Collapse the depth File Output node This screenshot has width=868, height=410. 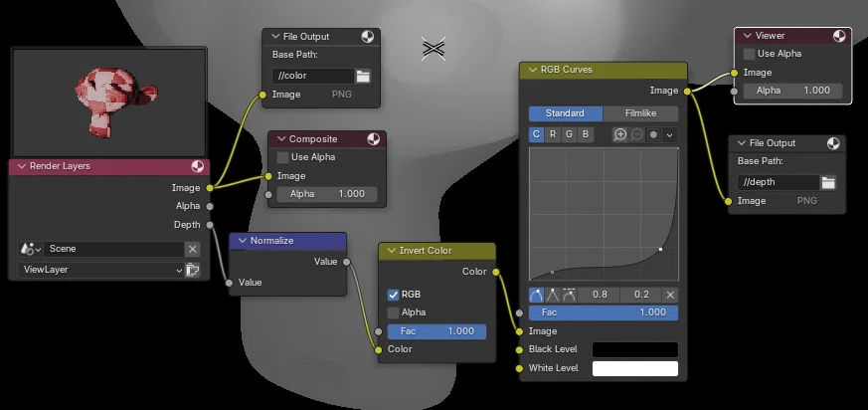point(742,143)
